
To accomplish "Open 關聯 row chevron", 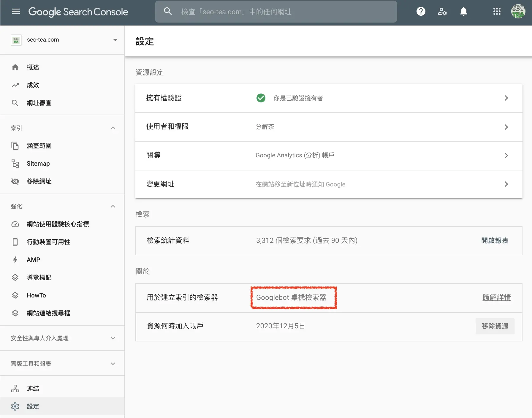I will [x=506, y=156].
